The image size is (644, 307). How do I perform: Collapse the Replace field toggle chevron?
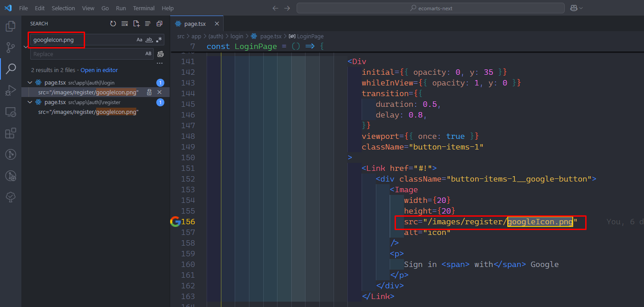click(x=26, y=47)
